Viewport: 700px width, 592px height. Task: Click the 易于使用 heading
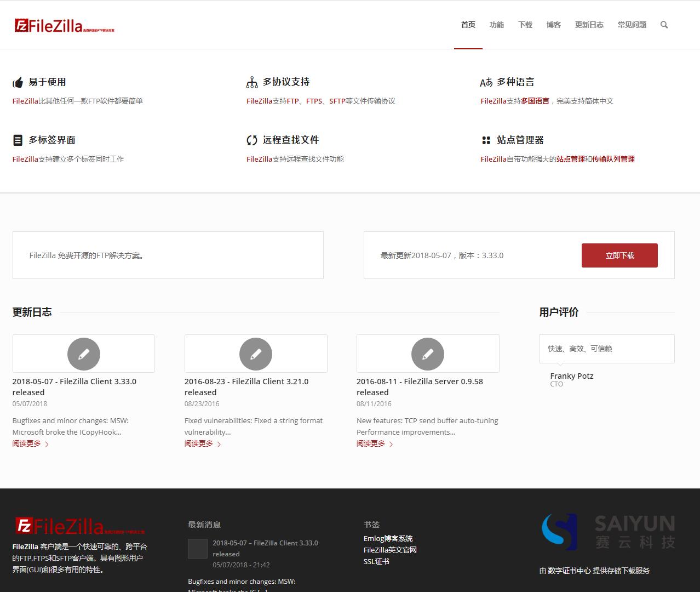47,82
